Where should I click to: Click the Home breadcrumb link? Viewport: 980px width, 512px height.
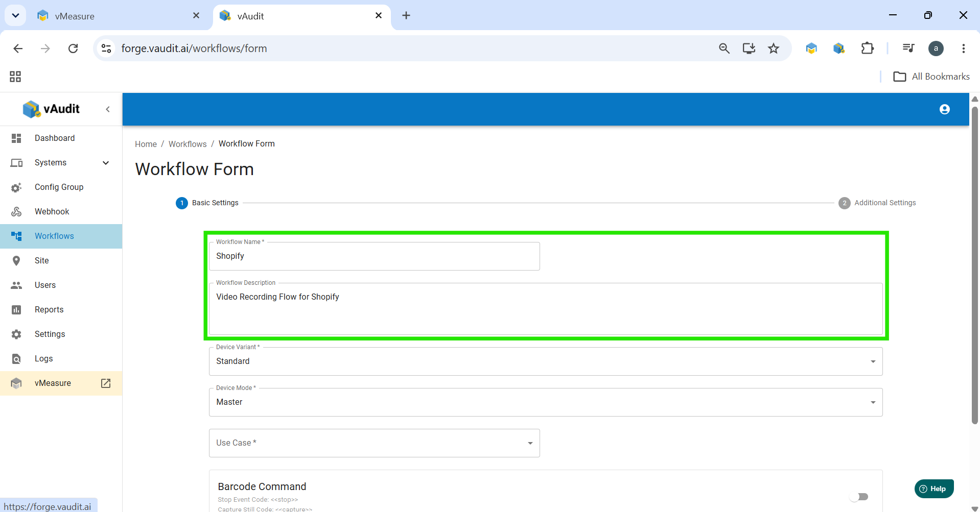(x=146, y=144)
